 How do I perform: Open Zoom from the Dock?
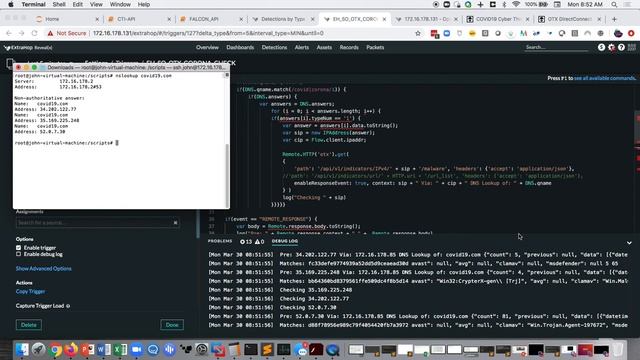(x=136, y=349)
